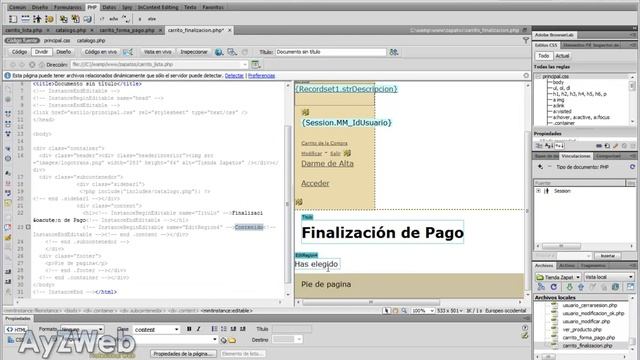Select Todo in CSS styles panel
This screenshot has height=360, width=640.
[x=544, y=56]
